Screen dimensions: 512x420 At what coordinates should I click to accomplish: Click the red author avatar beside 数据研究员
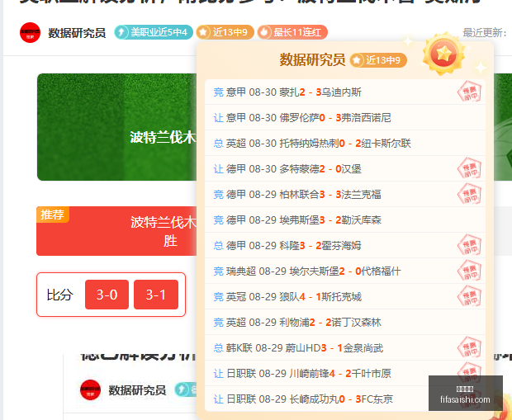coord(30,33)
